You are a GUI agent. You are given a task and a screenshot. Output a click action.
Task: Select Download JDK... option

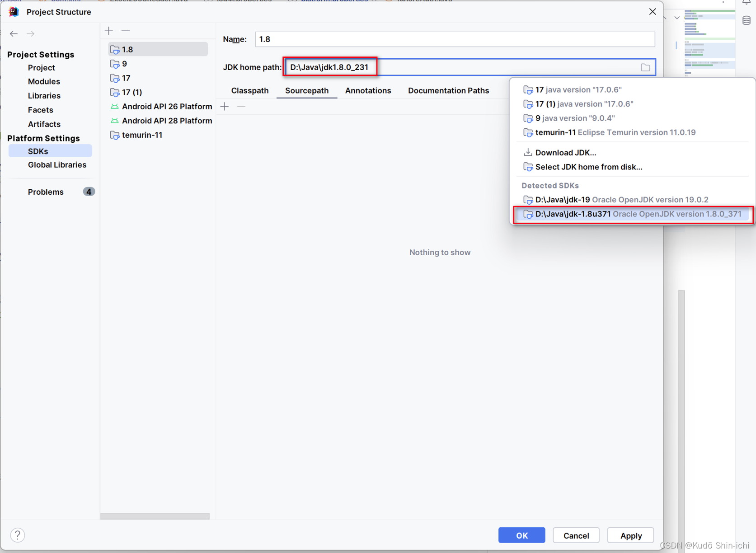(x=633, y=152)
